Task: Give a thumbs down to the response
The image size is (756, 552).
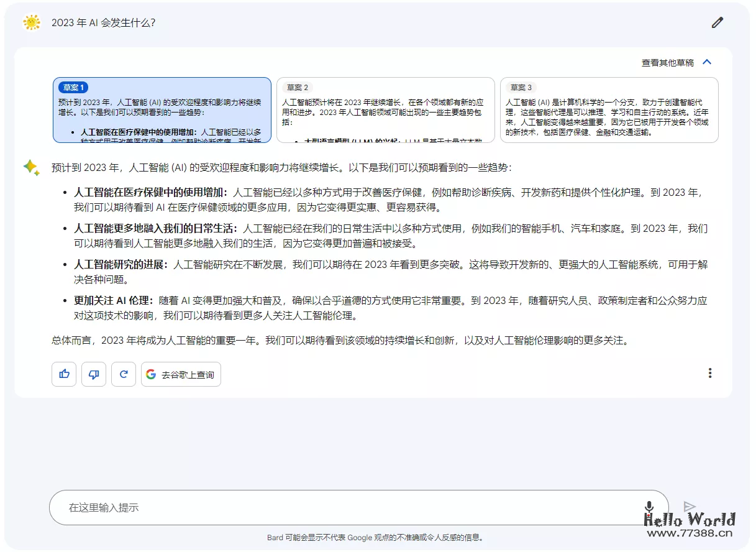Action: (x=93, y=374)
